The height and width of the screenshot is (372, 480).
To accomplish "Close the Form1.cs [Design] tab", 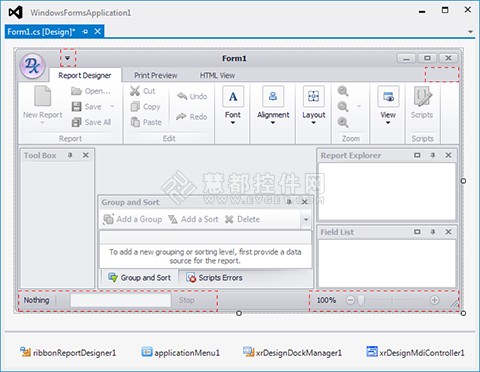I will pyautogui.click(x=97, y=31).
